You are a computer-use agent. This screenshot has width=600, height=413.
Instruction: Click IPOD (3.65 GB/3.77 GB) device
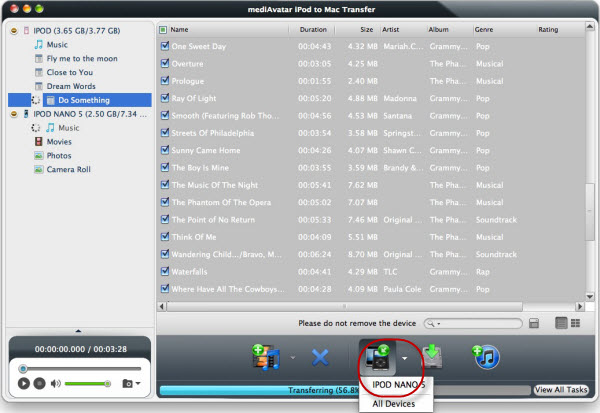(x=77, y=31)
